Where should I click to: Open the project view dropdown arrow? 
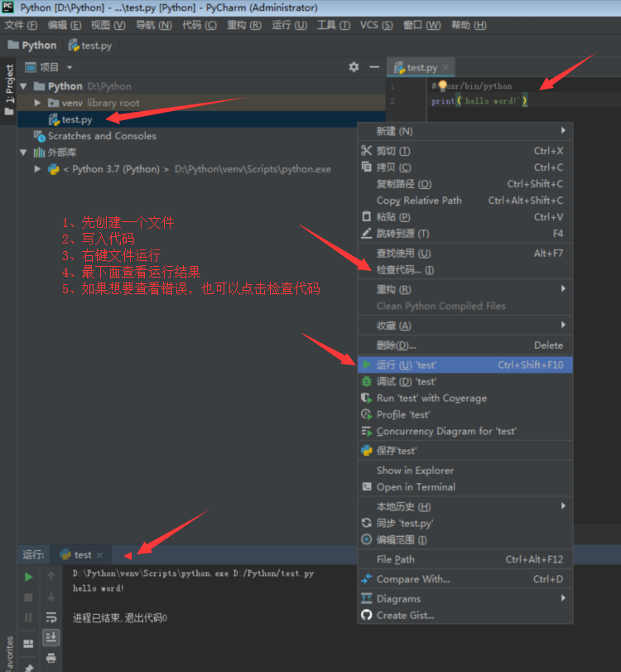pos(70,67)
